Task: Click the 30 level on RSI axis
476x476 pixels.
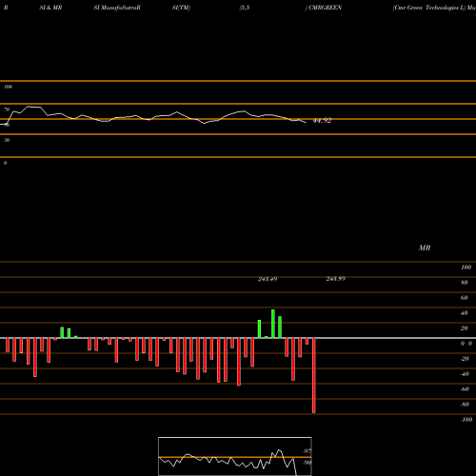Action: [7, 140]
